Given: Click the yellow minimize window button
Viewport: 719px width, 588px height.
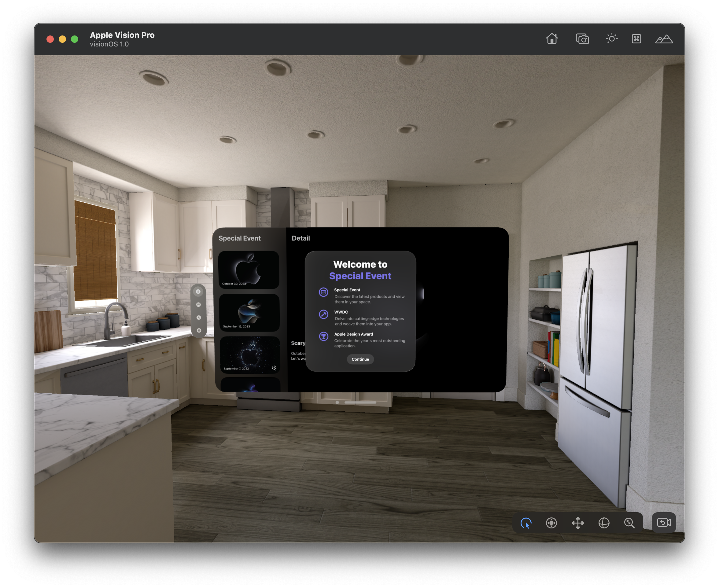Looking at the screenshot, I should [x=62, y=39].
